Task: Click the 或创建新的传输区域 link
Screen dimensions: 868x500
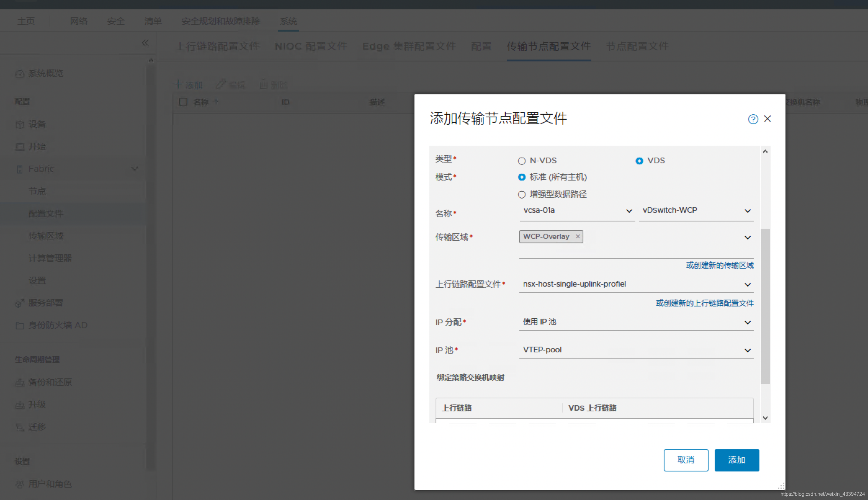Action: (720, 266)
